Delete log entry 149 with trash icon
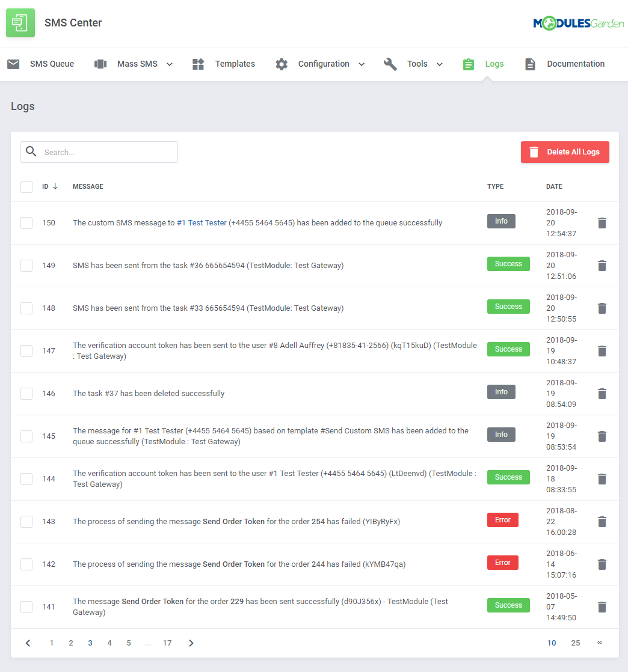 coord(602,266)
